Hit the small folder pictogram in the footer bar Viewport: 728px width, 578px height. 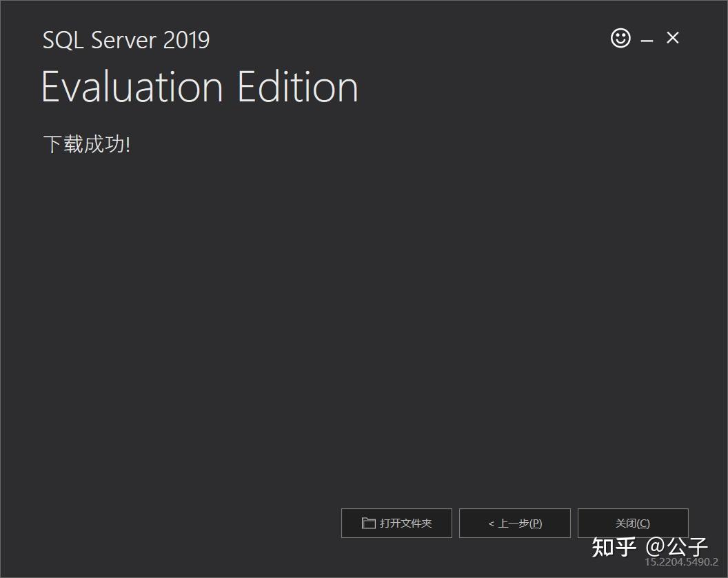368,523
